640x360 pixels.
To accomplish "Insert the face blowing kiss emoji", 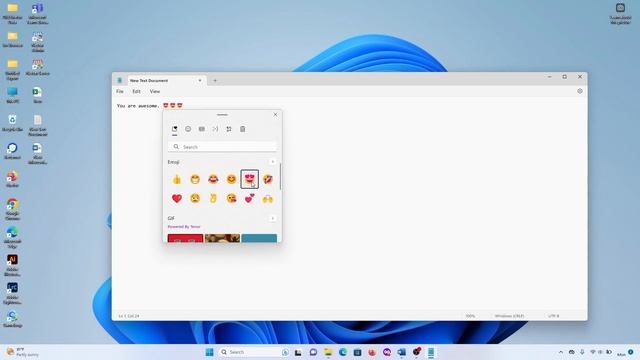I will (x=231, y=199).
